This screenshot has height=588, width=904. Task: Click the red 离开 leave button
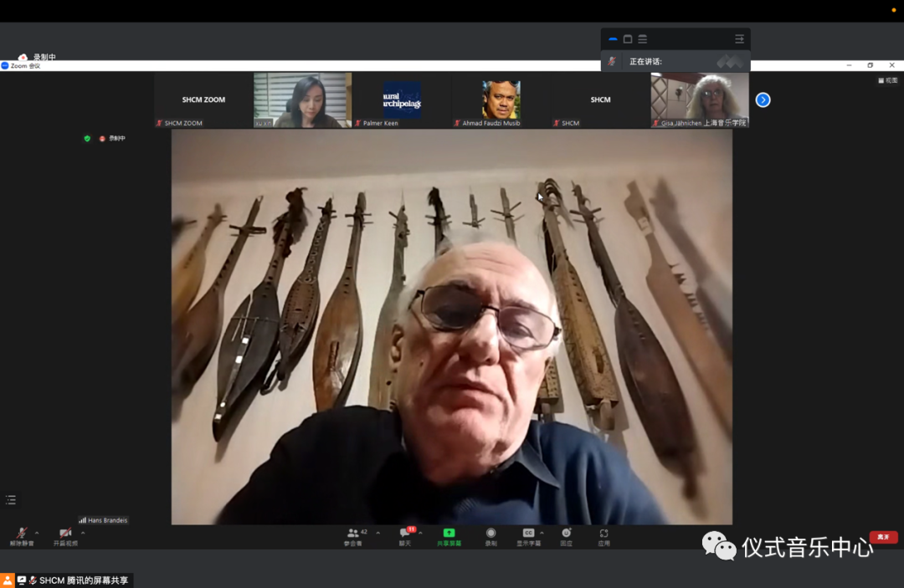click(883, 537)
